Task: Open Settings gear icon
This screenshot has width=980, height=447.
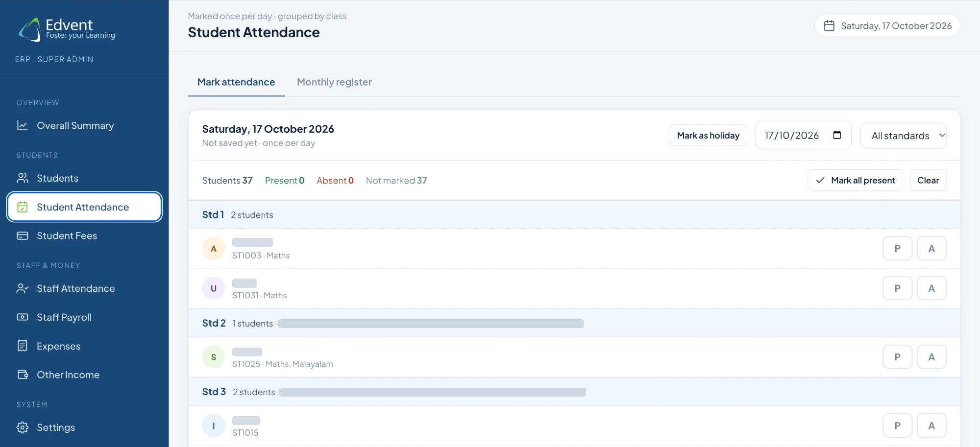Action: [x=23, y=427]
